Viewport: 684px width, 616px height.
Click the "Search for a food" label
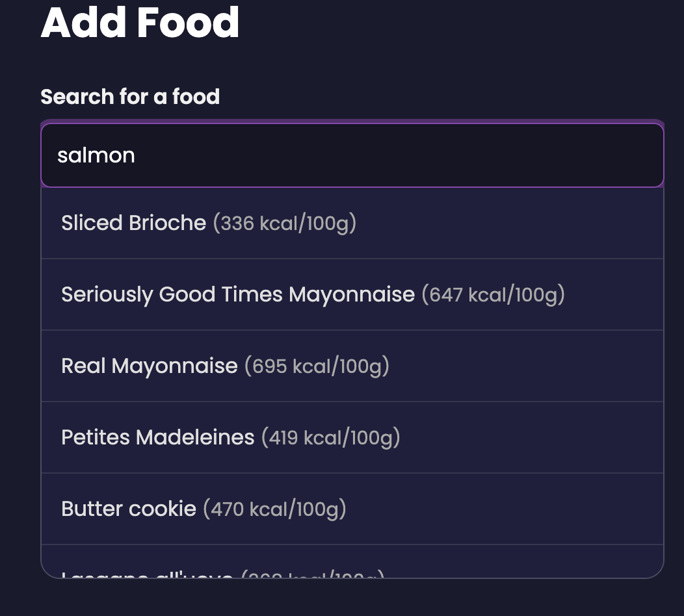click(130, 97)
